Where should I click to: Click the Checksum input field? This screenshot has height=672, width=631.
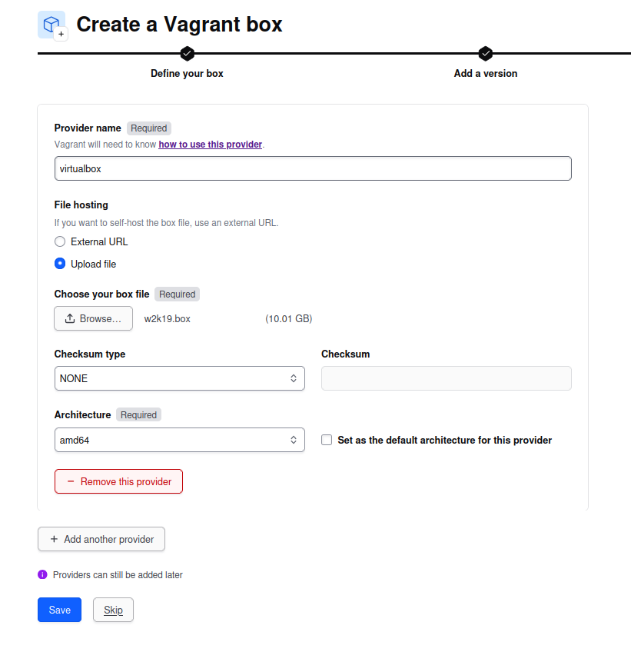coord(446,378)
